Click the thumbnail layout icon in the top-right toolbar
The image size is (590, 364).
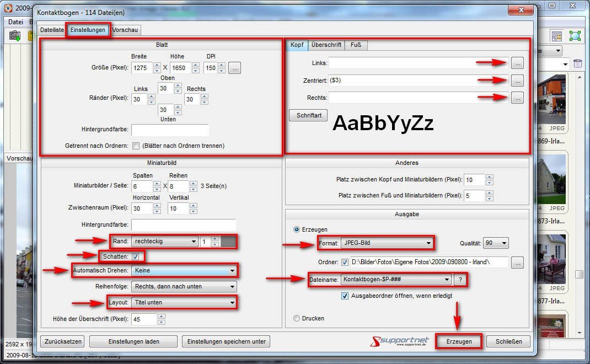click(557, 36)
